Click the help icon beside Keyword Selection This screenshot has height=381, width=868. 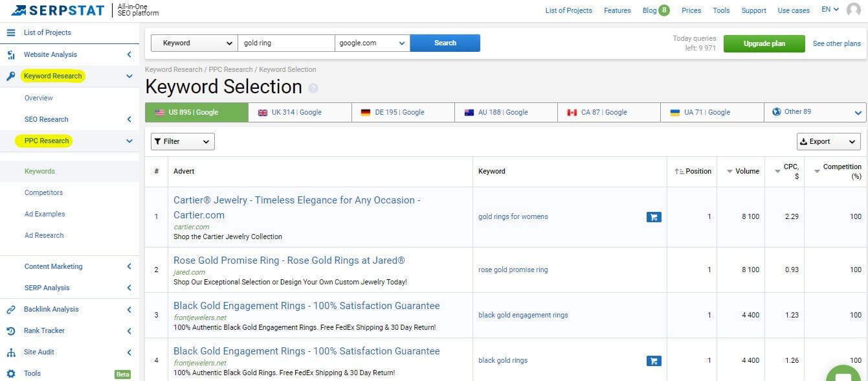(313, 88)
